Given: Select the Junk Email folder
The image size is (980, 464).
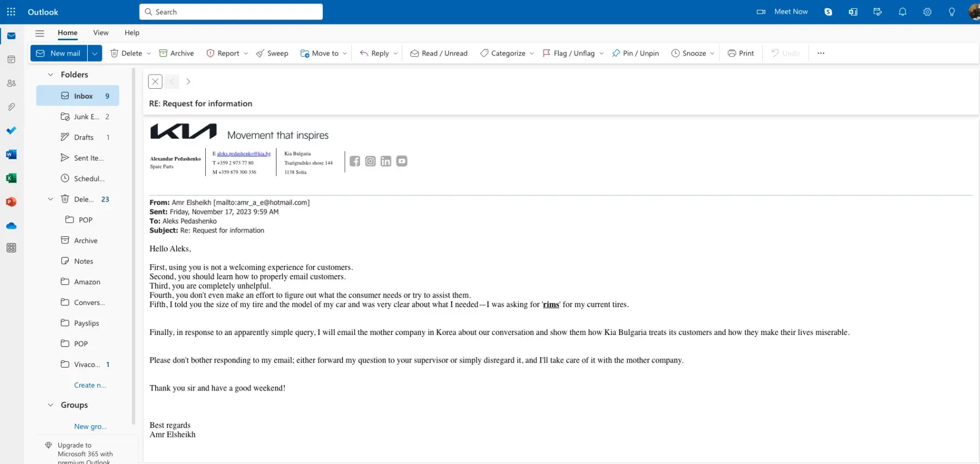Looking at the screenshot, I should coord(86,117).
